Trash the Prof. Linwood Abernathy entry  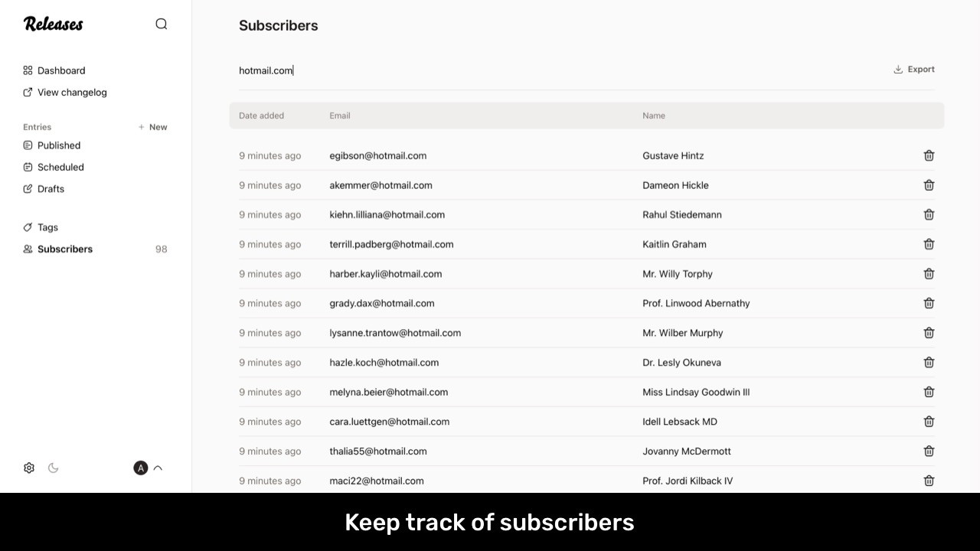[x=929, y=303]
